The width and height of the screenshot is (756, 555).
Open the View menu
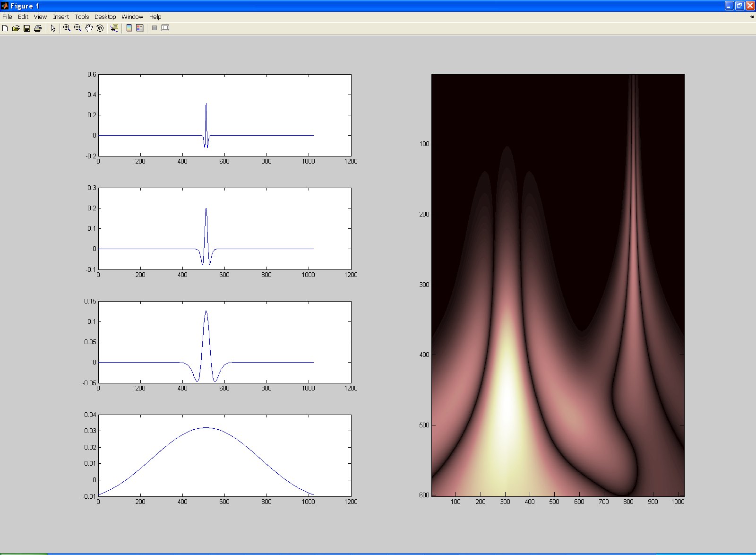point(40,17)
